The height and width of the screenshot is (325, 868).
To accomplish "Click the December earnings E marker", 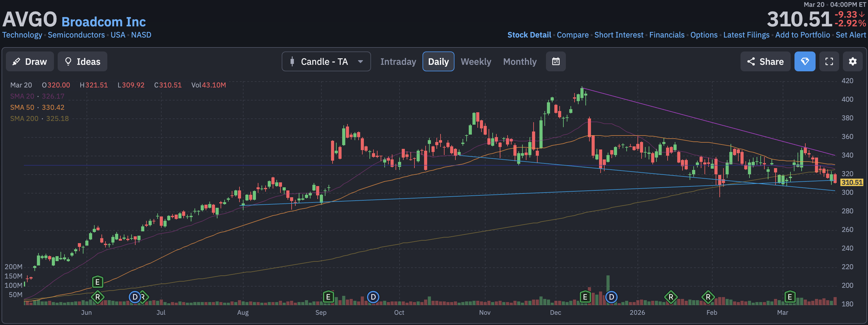I will (585, 297).
